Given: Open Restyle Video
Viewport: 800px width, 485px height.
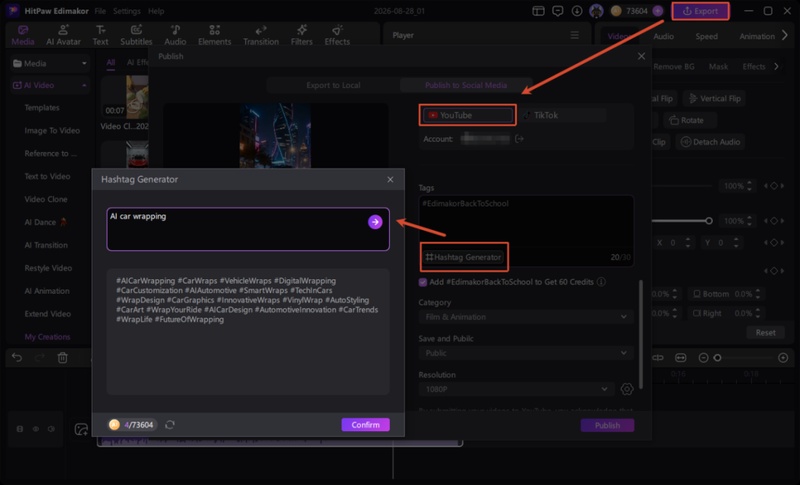Looking at the screenshot, I should (x=48, y=268).
